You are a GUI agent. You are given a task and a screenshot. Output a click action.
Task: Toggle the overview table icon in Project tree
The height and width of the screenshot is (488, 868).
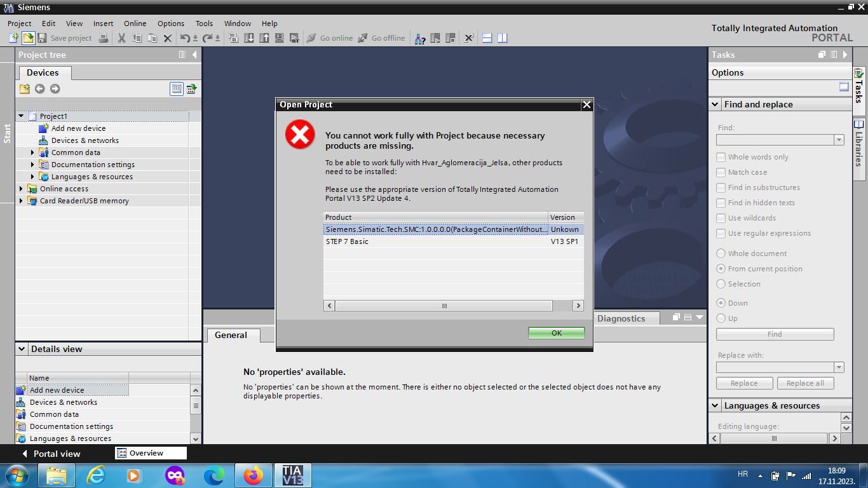click(x=177, y=89)
